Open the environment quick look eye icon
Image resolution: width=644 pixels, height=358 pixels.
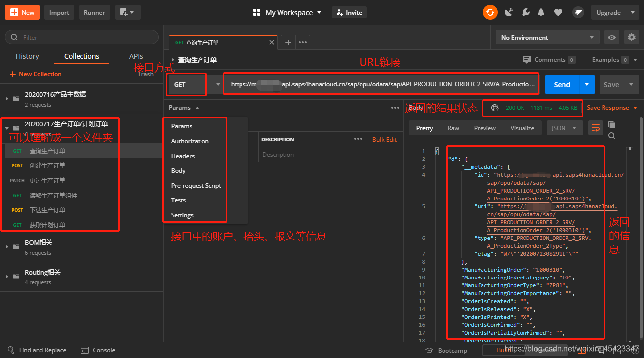tap(612, 37)
